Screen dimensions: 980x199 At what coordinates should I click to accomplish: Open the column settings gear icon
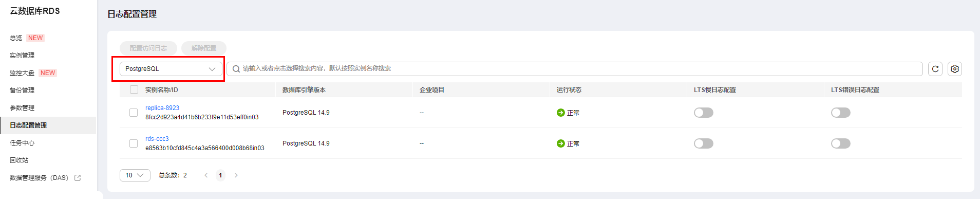pyautogui.click(x=955, y=69)
